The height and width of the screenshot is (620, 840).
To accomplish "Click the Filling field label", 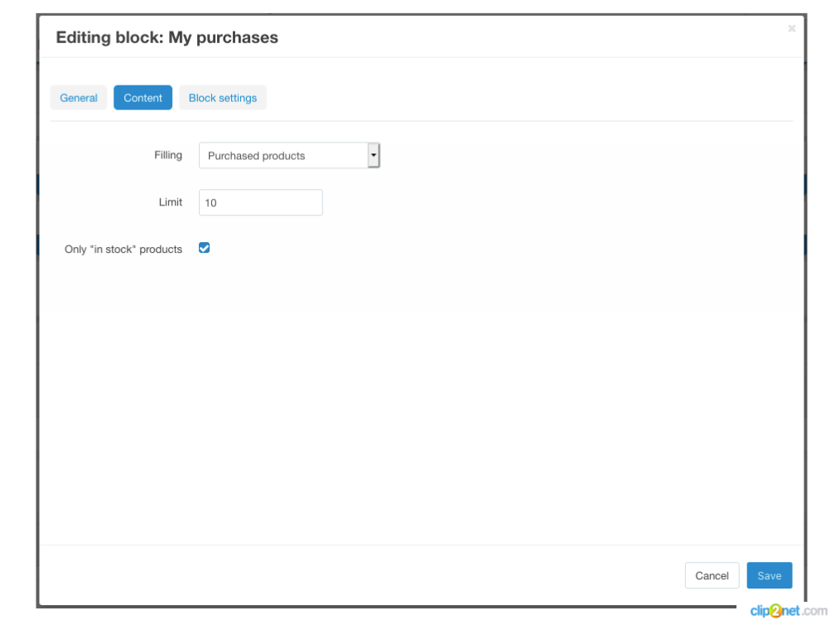I will click(168, 155).
